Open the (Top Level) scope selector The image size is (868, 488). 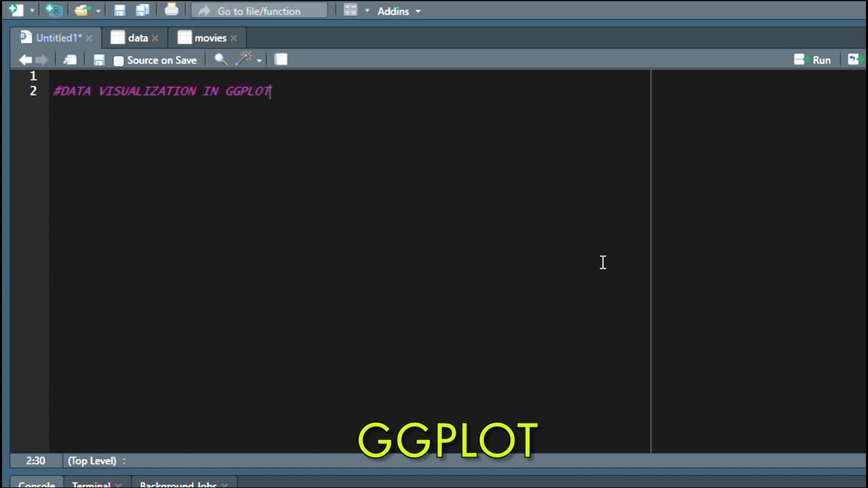pos(97,461)
